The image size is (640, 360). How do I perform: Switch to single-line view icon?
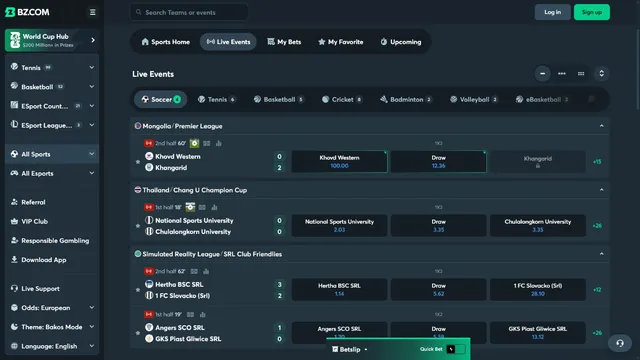click(542, 73)
